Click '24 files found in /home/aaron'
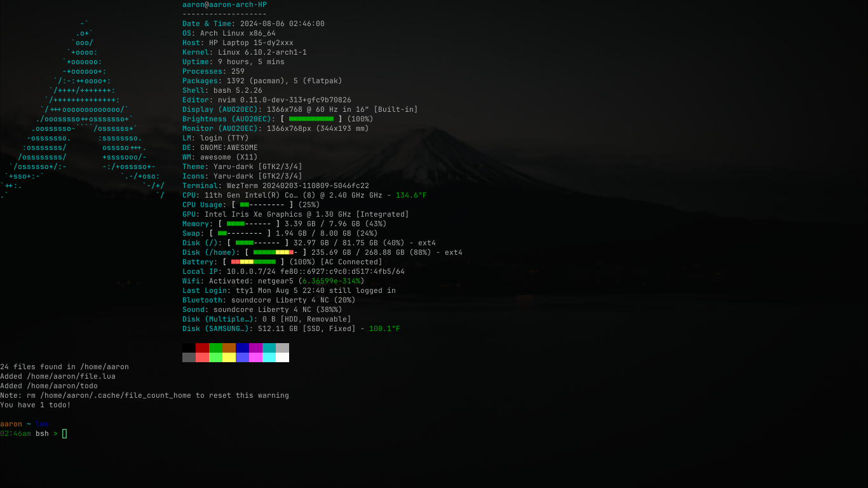This screenshot has height=488, width=868. [x=64, y=367]
